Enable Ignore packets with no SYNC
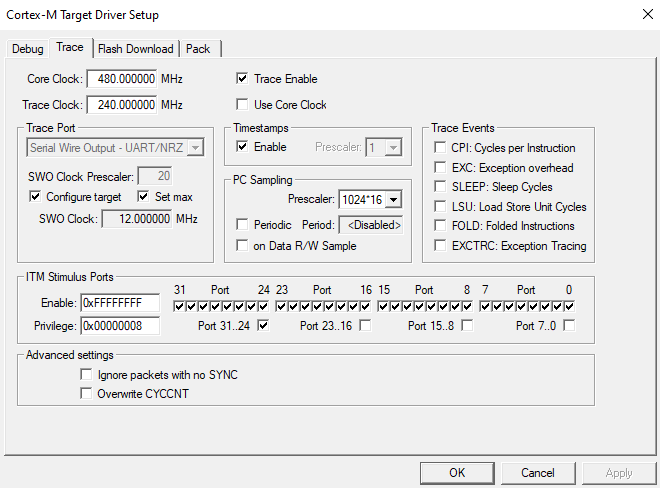The width and height of the screenshot is (662, 488). 86,374
